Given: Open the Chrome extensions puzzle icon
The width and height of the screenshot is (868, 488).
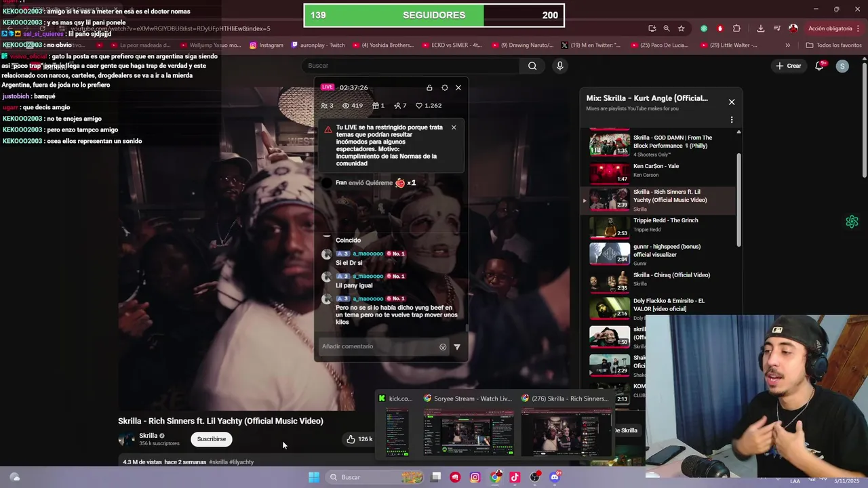Looking at the screenshot, I should 736,28.
